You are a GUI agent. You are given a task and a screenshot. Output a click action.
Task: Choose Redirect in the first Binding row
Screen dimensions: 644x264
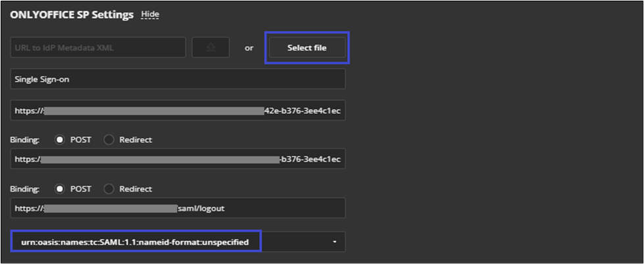tap(109, 140)
